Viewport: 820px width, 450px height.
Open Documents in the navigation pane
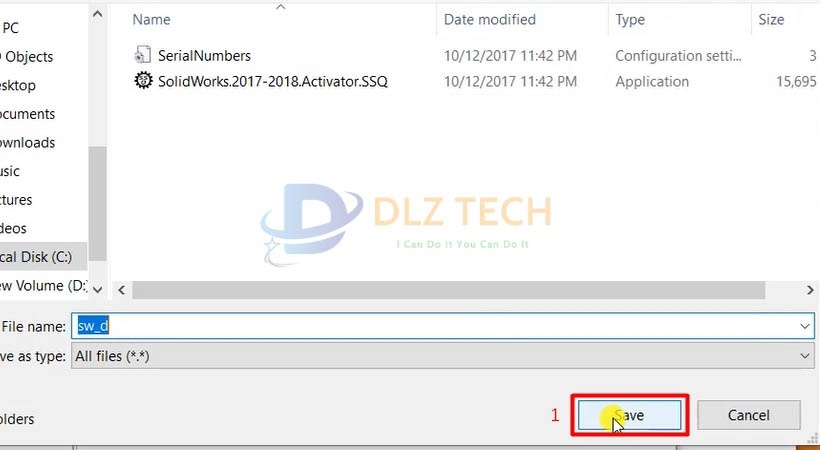(x=27, y=114)
